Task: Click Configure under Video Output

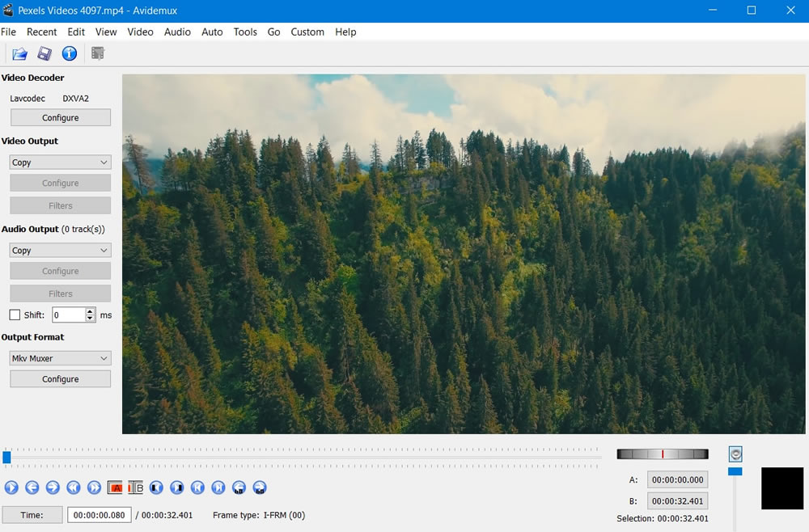Action: (x=61, y=183)
